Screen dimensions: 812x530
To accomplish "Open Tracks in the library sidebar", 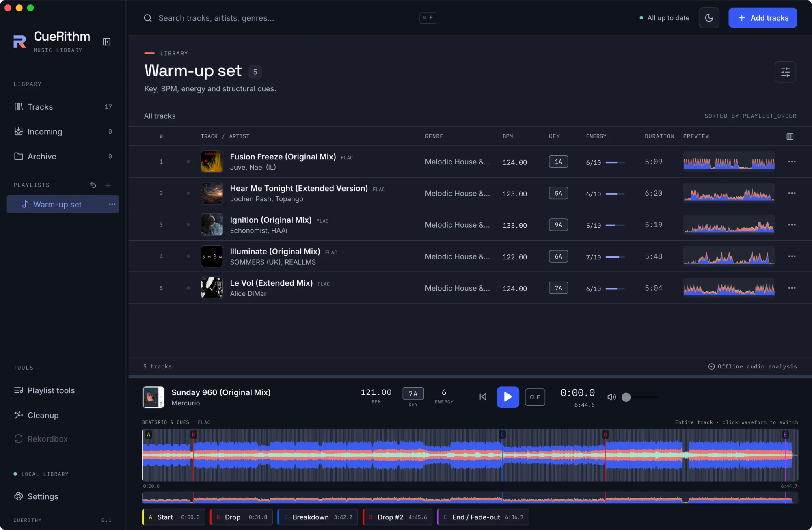I will [63, 107].
